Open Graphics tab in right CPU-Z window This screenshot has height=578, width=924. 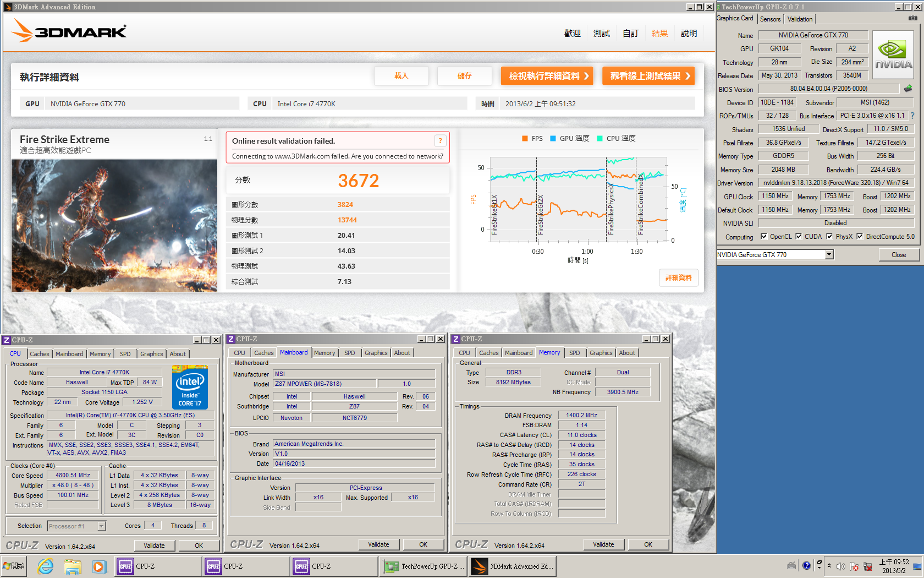click(x=601, y=353)
